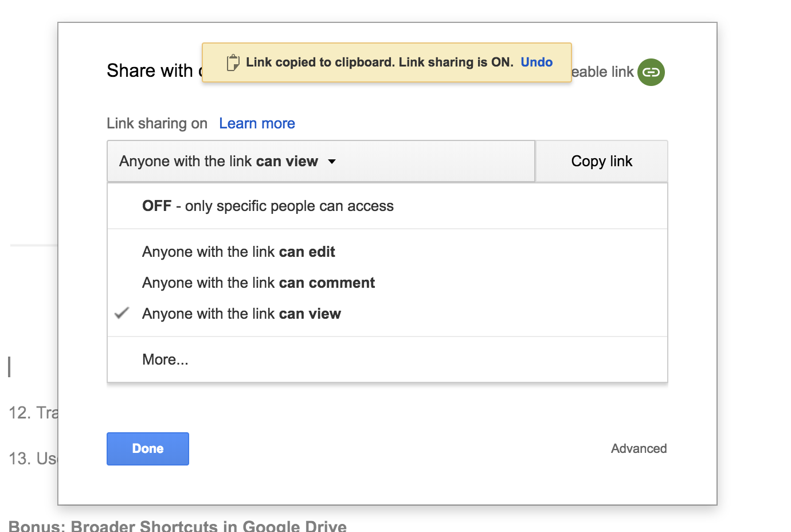
Task: Choose 'Anyone with the link can comment'
Action: [259, 283]
